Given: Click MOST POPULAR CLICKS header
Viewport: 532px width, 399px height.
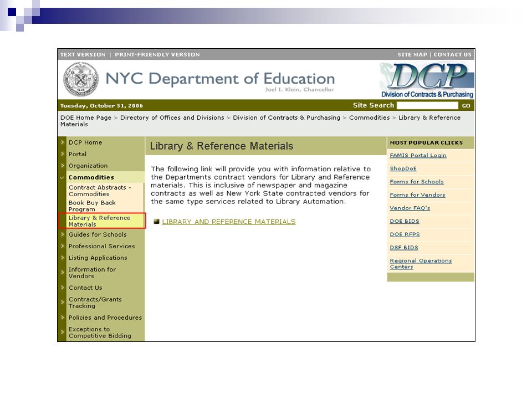Looking at the screenshot, I should pos(426,142).
